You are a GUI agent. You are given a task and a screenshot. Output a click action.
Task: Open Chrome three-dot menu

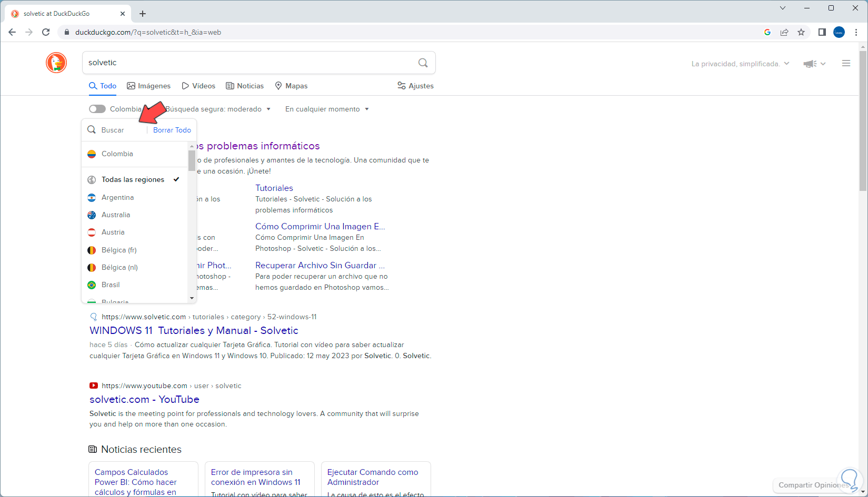(856, 32)
